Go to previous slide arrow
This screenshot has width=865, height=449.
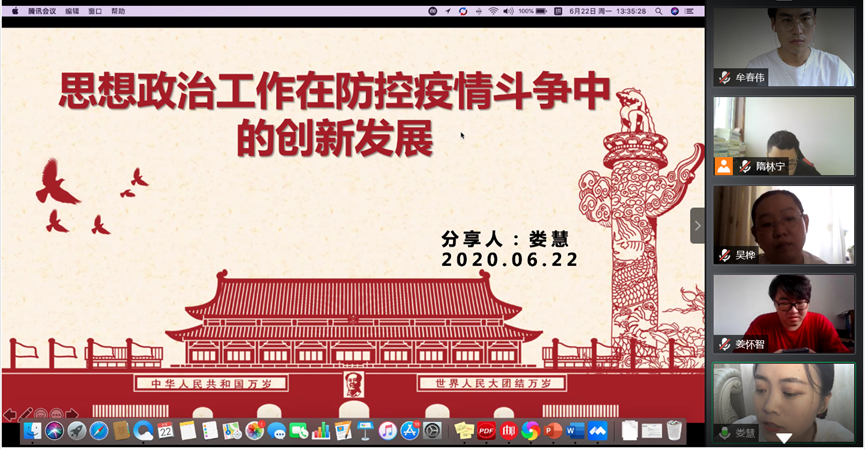click(9, 414)
